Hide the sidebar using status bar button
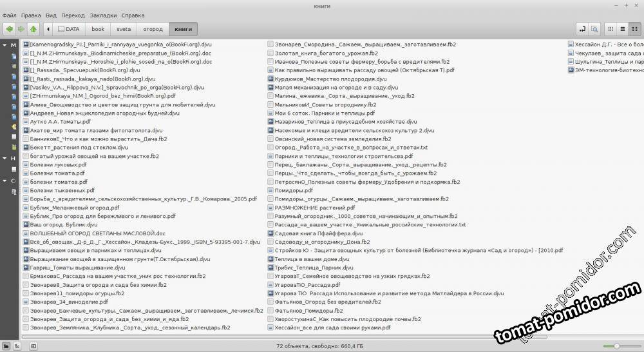 point(33,346)
